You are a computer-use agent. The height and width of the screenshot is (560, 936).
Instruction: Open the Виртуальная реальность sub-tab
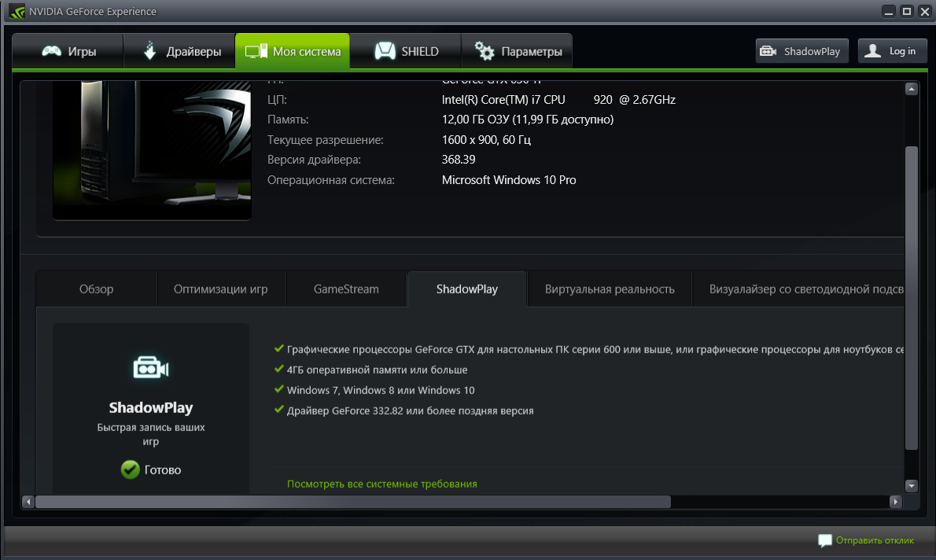click(610, 289)
